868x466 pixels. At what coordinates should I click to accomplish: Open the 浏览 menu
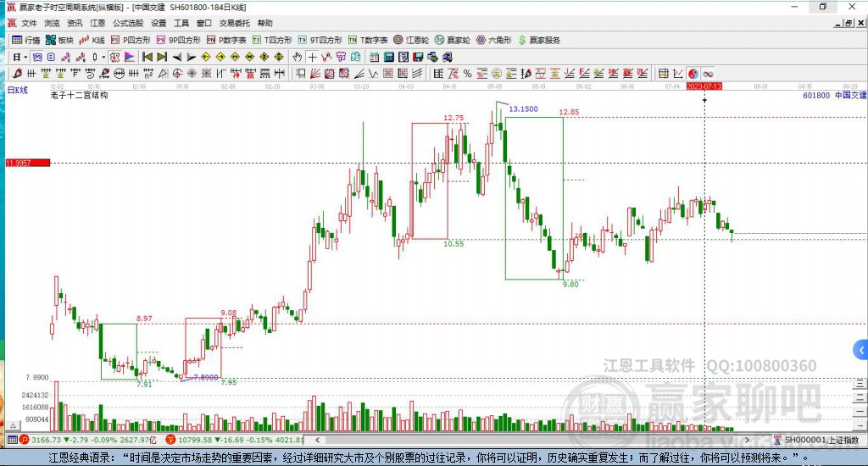52,23
